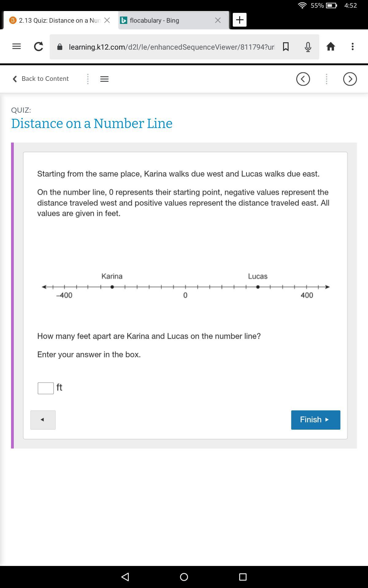Go to next content with right circle arrow
Screen dimensions: 368x588
[x=350, y=79]
